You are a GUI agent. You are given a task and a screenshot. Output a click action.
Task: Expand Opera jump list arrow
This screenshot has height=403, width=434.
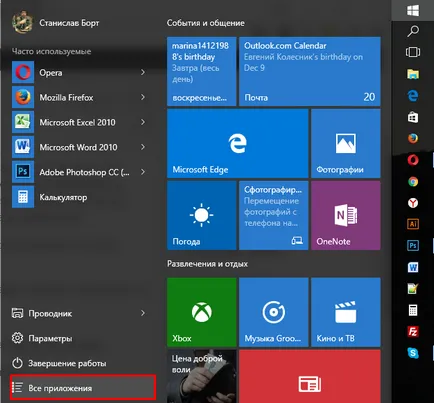[143, 72]
